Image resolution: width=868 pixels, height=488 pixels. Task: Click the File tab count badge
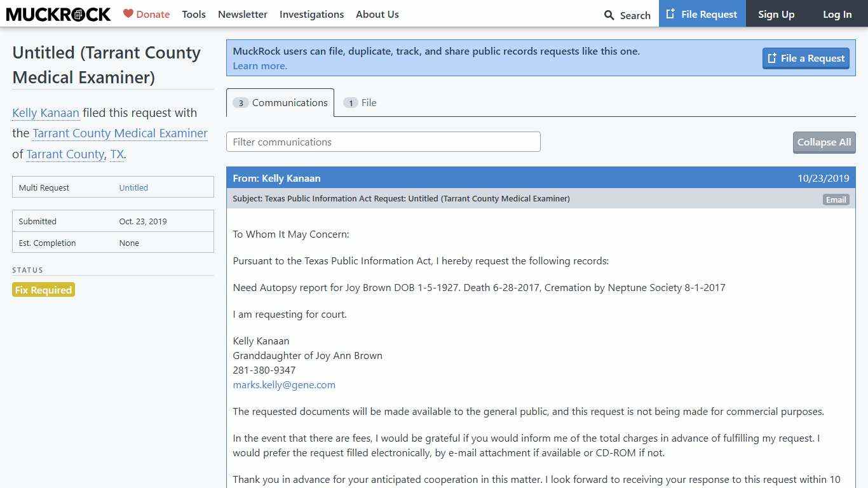[x=350, y=103]
